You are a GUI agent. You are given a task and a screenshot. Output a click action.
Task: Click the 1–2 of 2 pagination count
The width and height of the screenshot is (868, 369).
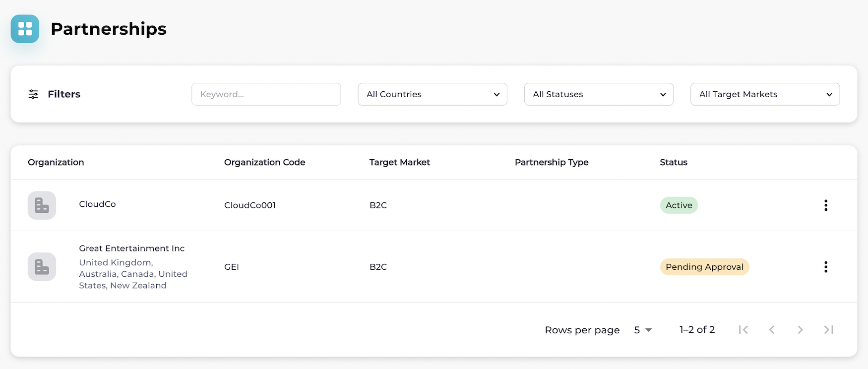coord(697,330)
